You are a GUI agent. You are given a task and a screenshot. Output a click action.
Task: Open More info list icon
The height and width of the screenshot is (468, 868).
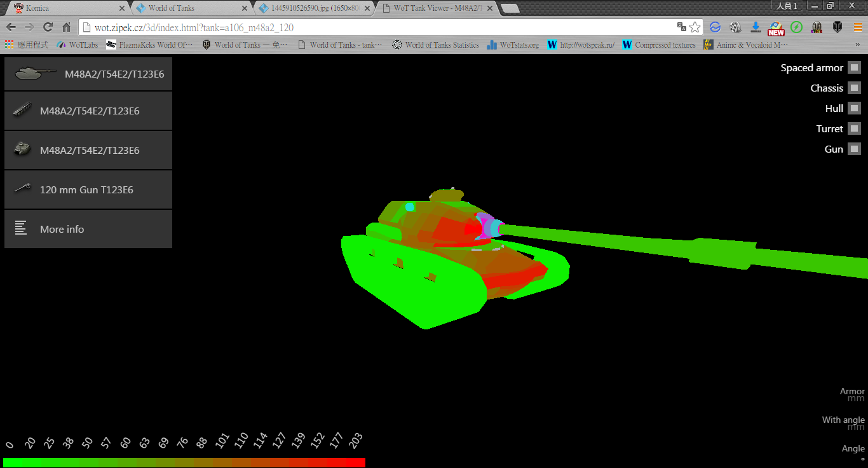(x=21, y=228)
